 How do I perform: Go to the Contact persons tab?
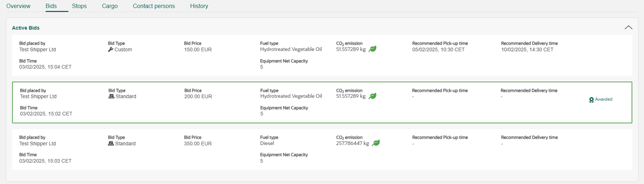tap(154, 6)
